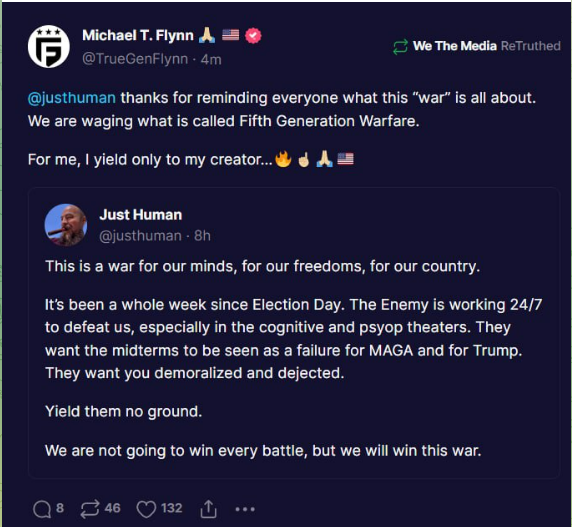Click the Michael T. Flynn display name
572x527 pixels.
tap(138, 35)
